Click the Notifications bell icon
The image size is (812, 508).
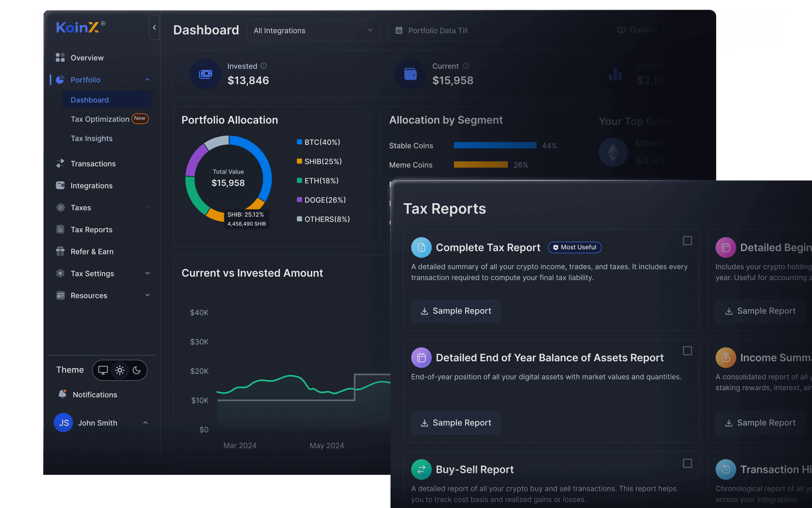tap(62, 394)
